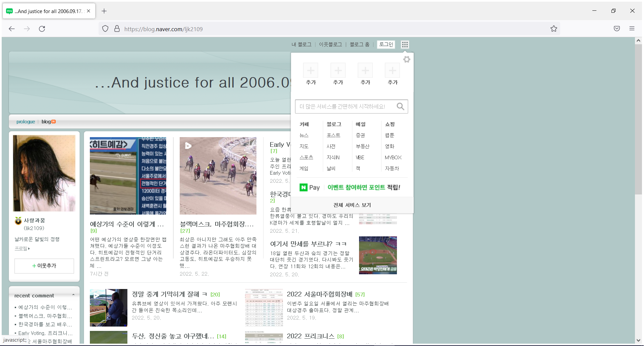Open 전체 서비스 보기 to view all services
The width and height of the screenshot is (644, 346).
click(x=352, y=205)
